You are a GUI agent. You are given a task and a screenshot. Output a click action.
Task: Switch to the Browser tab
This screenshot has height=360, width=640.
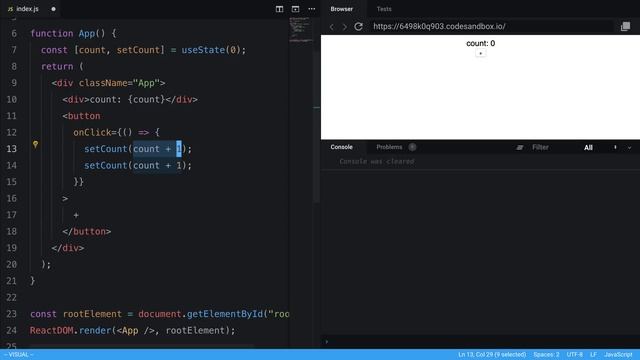[342, 9]
